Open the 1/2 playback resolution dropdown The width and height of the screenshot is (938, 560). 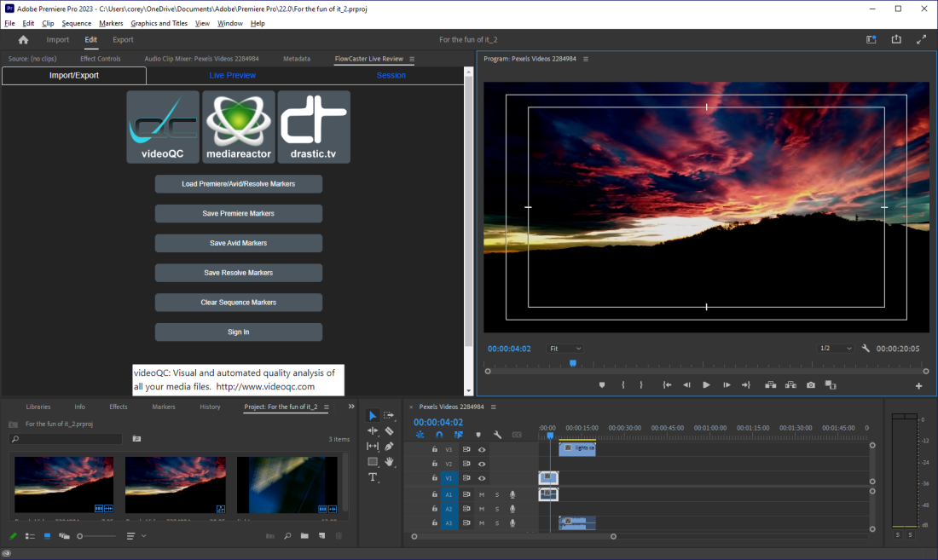point(835,349)
